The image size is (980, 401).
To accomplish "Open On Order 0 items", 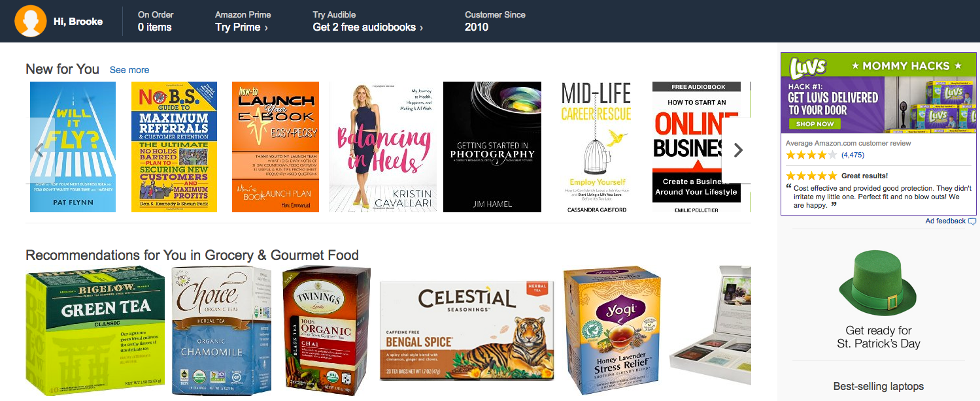I will [156, 21].
